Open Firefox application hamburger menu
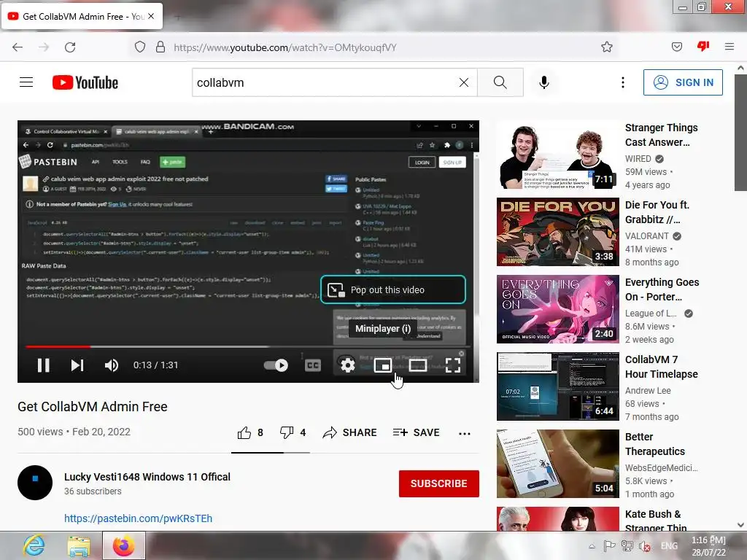747x560 pixels. tap(729, 47)
